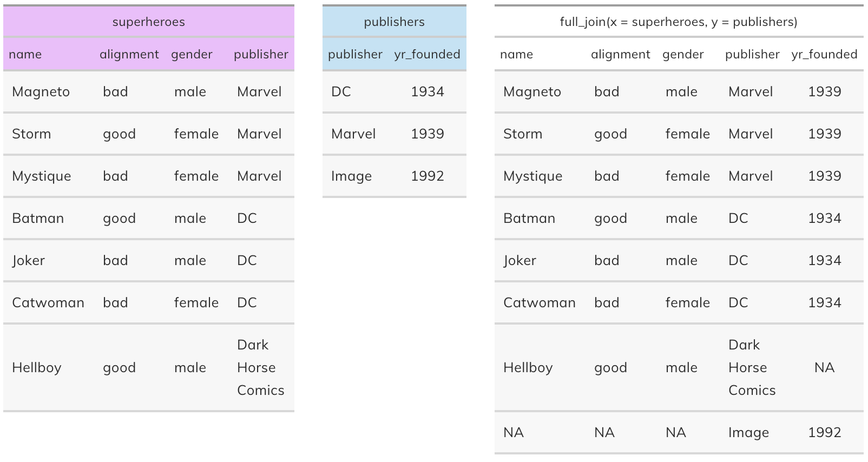868x462 pixels.
Task: Select the Joker cell in the joined table
Action: click(520, 260)
